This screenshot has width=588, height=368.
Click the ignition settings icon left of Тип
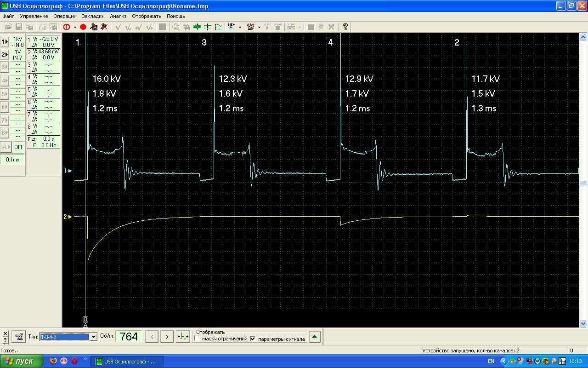click(x=18, y=337)
